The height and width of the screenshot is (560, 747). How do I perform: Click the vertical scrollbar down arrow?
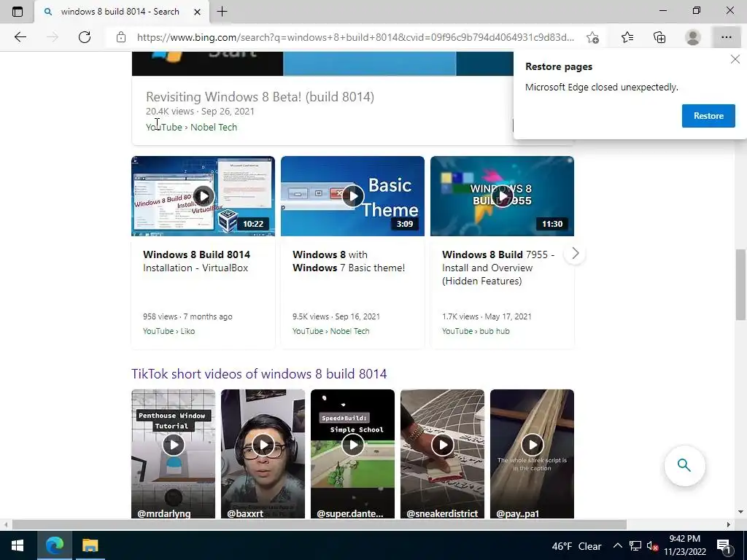tap(740, 512)
